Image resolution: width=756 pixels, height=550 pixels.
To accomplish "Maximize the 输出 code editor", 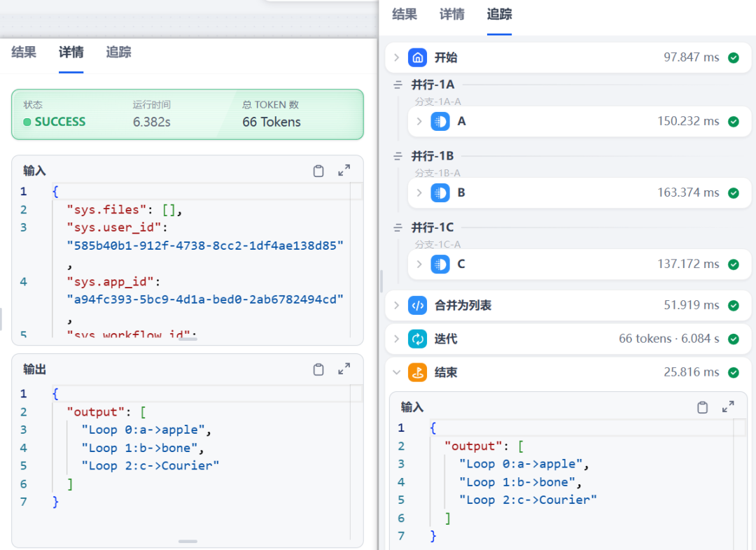I will tap(344, 369).
